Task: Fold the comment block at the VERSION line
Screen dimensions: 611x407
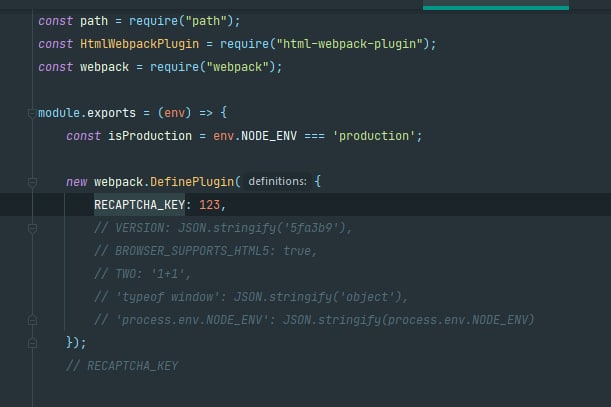Action: click(x=32, y=228)
